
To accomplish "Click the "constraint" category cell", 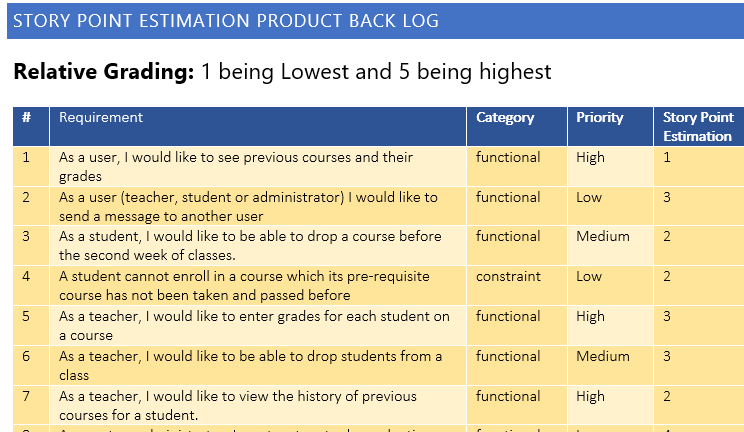I will (508, 276).
